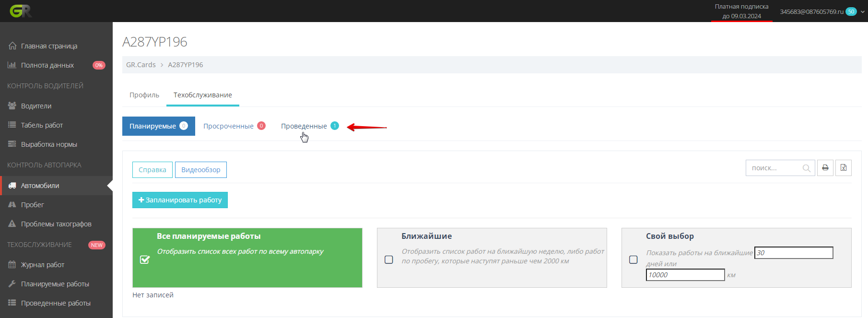This screenshot has height=318, width=868.
Task: Click the search magnifier icon
Action: coord(806,168)
